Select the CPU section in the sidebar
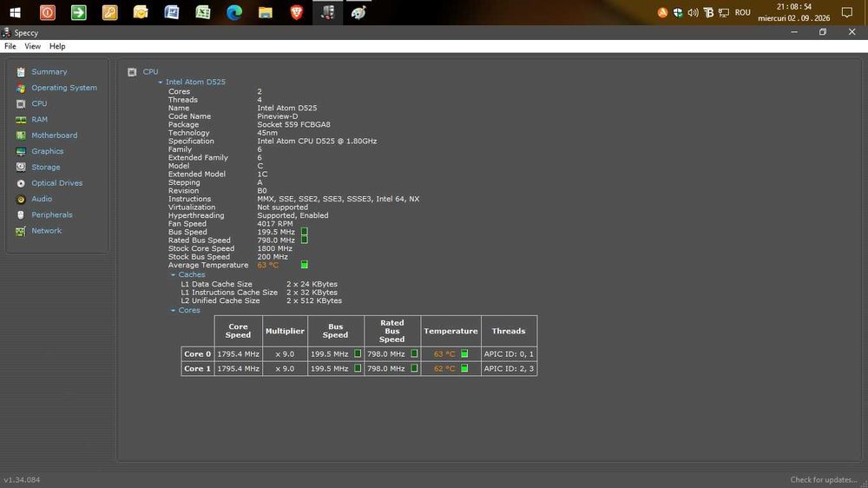Screen dimensions: 868x488 (x=39, y=103)
